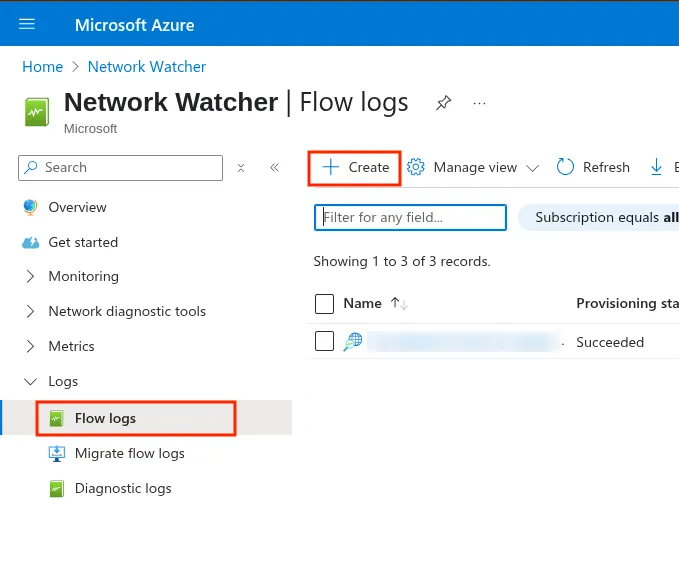Image resolution: width=679 pixels, height=581 pixels.
Task: Click the sort arrows next to Name
Action: point(399,303)
